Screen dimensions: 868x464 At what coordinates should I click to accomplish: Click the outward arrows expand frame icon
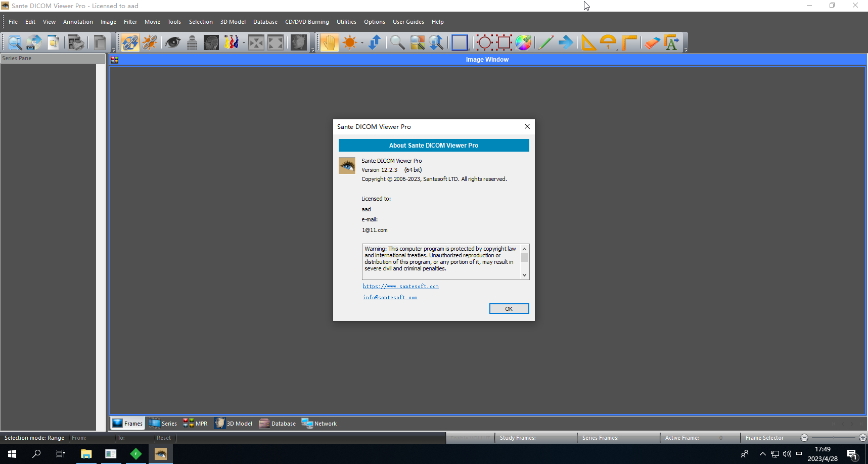276,42
